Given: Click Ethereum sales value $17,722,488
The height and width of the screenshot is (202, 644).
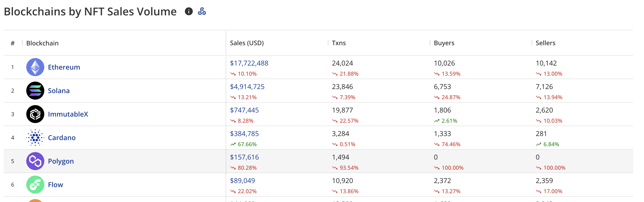Looking at the screenshot, I should coord(249,63).
